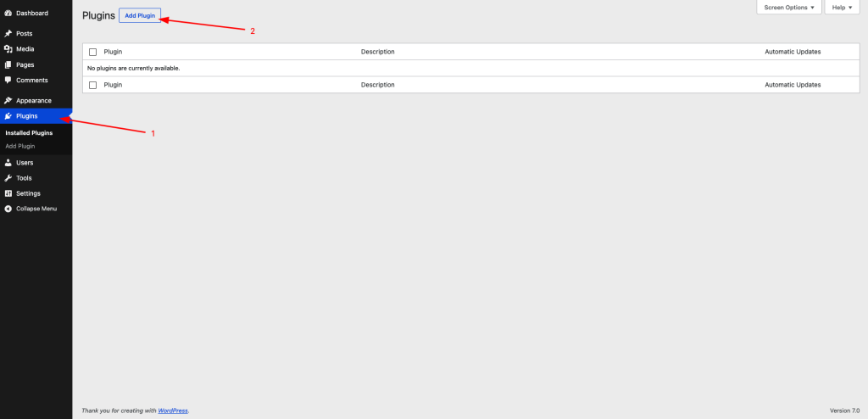Click 'No plugins are currently available.' text
The image size is (868, 419).
134,68
